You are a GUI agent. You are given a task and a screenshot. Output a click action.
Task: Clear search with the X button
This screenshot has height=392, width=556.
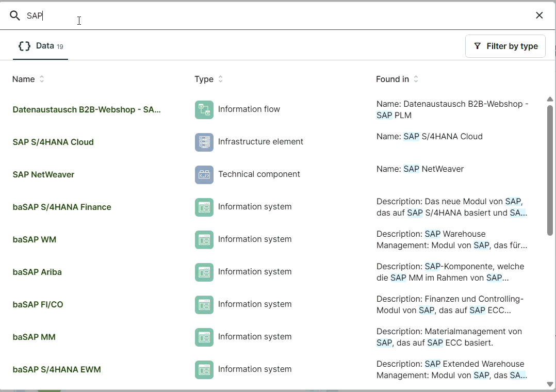pos(539,15)
